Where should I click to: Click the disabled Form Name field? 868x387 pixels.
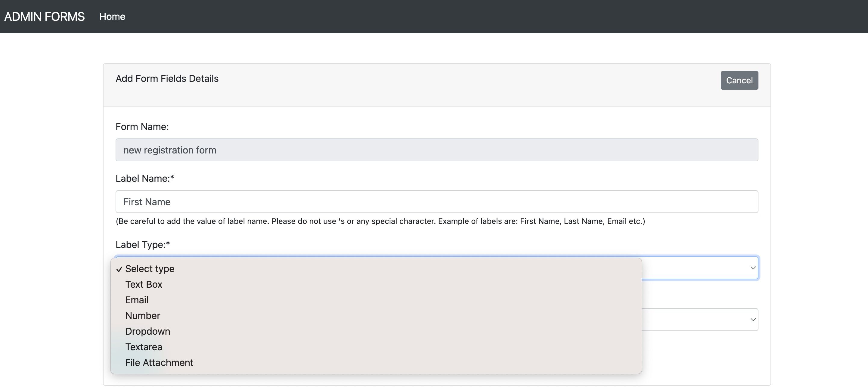coord(437,150)
